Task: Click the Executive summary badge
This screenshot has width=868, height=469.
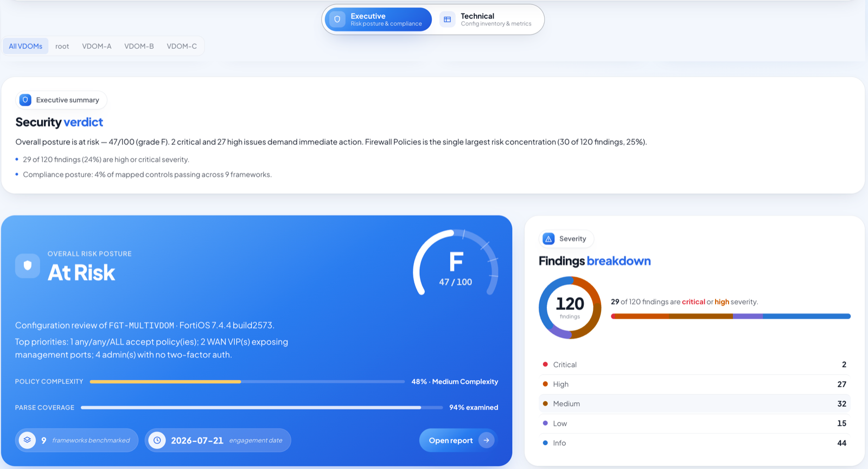Action: [61, 100]
